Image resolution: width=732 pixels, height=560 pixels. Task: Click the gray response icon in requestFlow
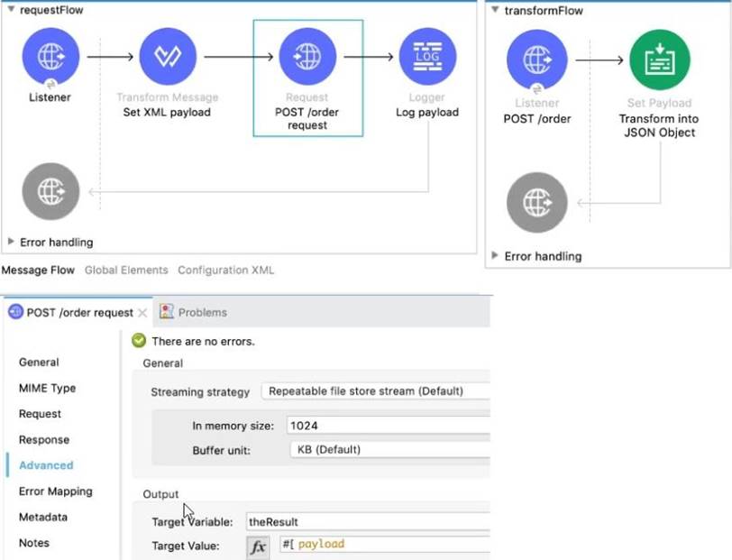(x=51, y=191)
